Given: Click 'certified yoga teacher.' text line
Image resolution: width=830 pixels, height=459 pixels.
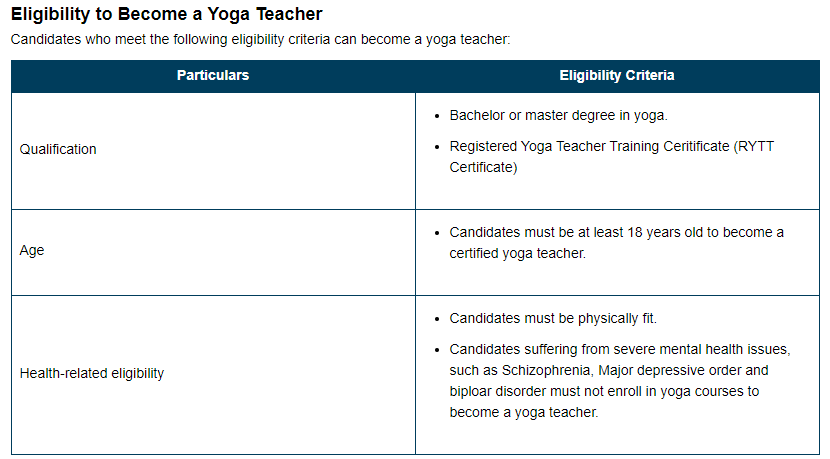Looking at the screenshot, I should click(x=518, y=254).
